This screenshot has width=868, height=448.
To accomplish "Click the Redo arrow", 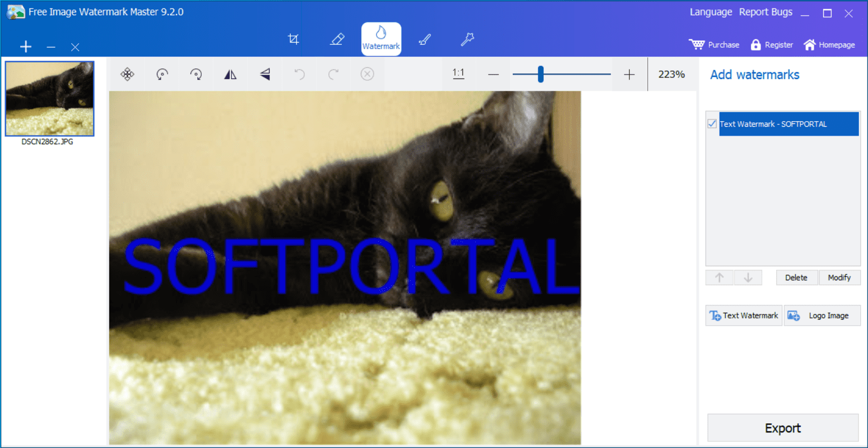I will click(x=333, y=74).
